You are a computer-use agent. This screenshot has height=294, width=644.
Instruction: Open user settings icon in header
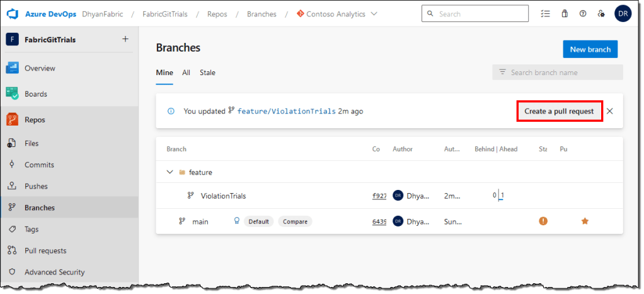pos(601,14)
